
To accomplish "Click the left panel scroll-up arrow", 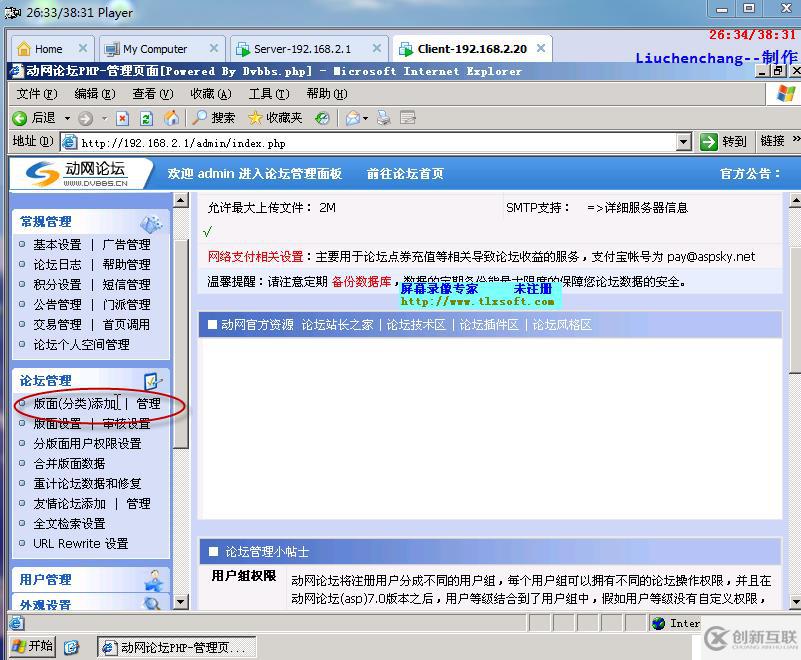I will click(x=181, y=200).
